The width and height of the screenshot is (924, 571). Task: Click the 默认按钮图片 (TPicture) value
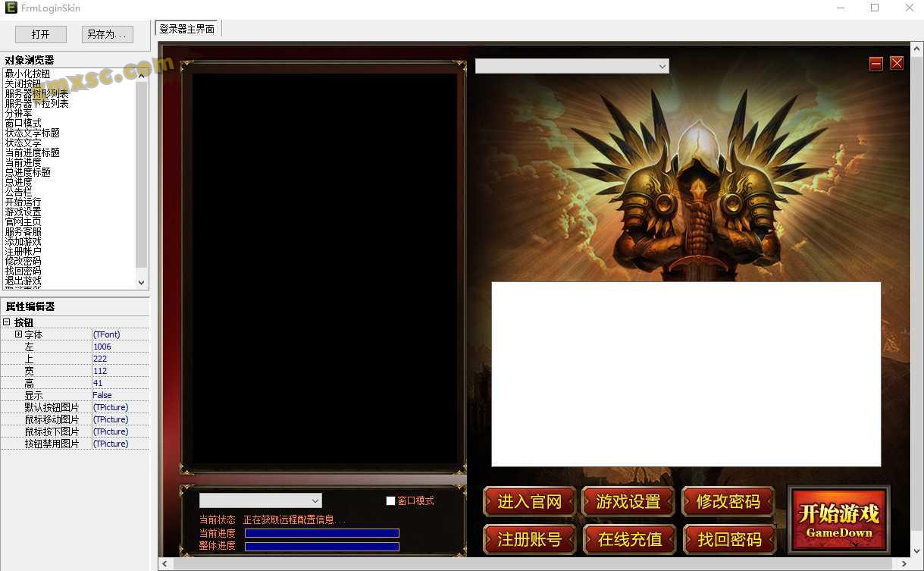point(120,407)
